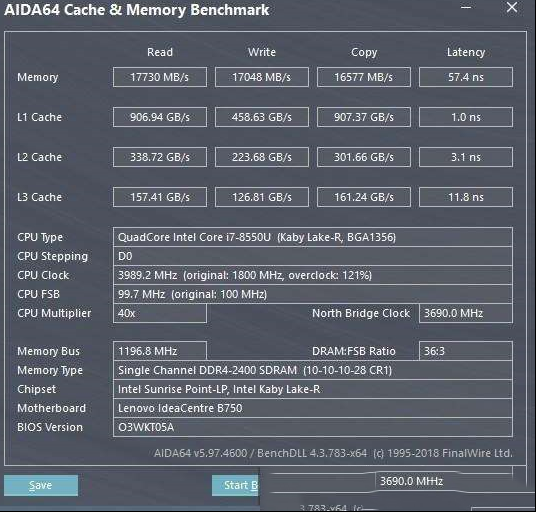The image size is (536, 512).
Task: Select the L3 Cache Read value
Action: coord(160,197)
